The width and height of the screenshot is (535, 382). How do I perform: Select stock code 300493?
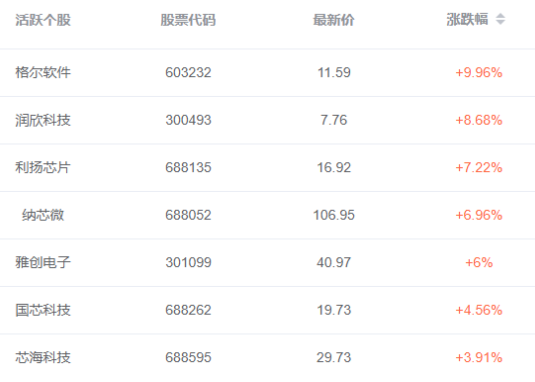point(188,120)
